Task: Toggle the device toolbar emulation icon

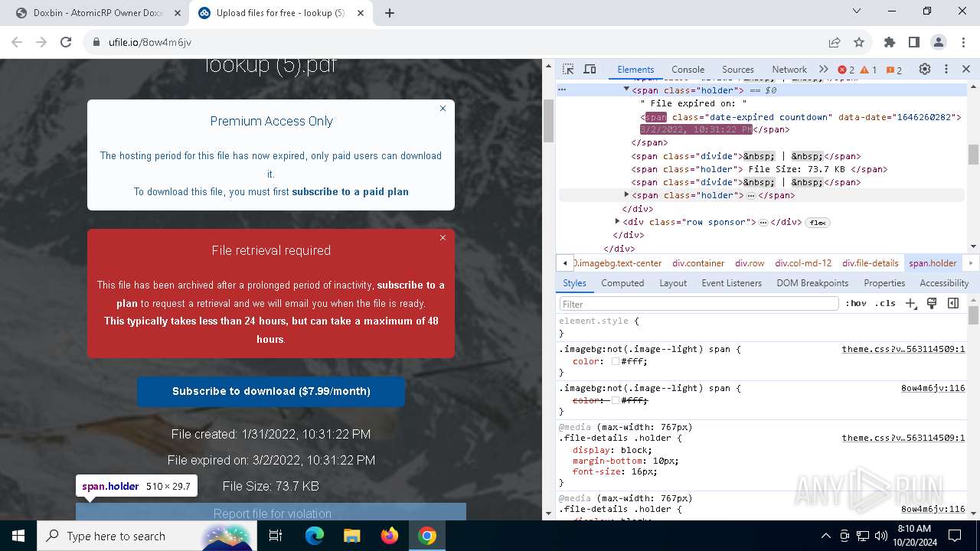Action: pyautogui.click(x=590, y=69)
